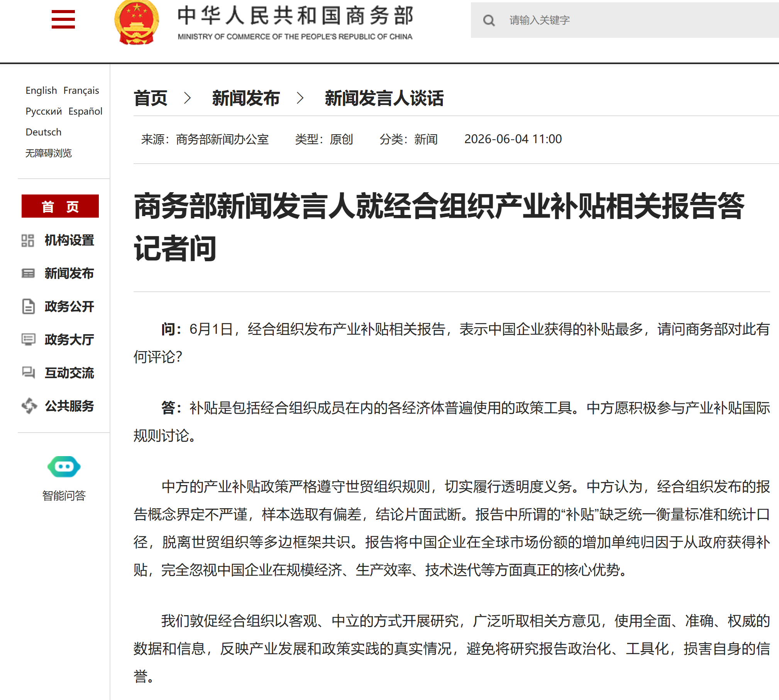The width and height of the screenshot is (779, 700).
Task: Click paragraph starting 我们敦促经合组织以客观
Action: point(452,649)
